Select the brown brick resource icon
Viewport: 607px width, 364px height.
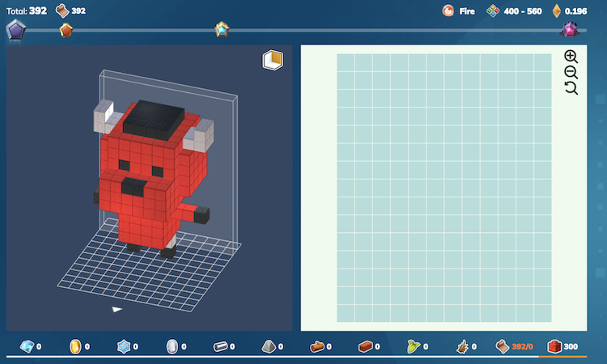point(365,346)
